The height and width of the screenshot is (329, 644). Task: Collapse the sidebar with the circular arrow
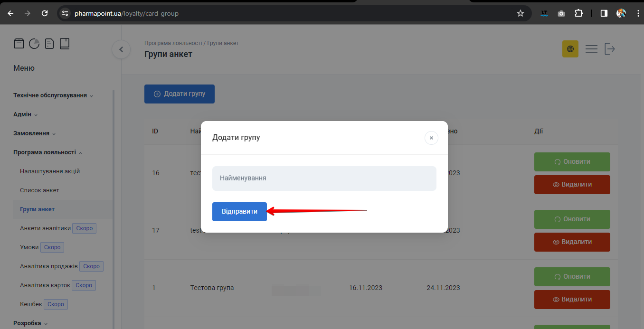coord(121,49)
